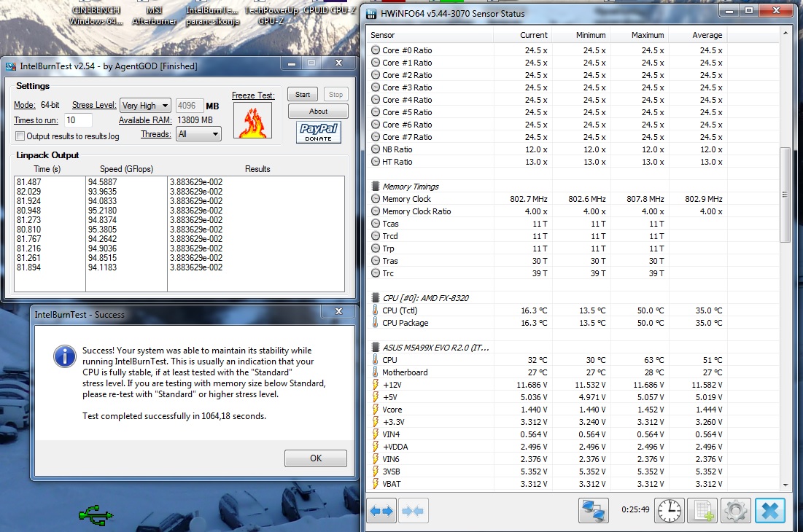Open HWiNFO sensor settings gear icon

735,511
